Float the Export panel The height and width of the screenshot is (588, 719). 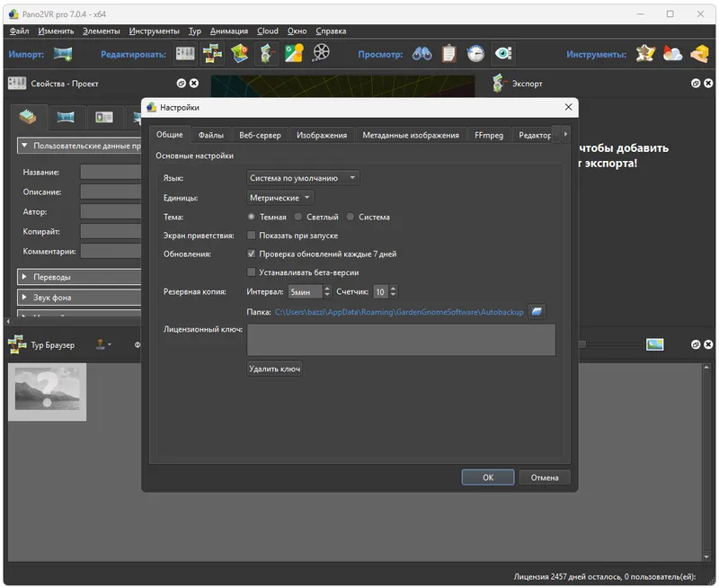(x=696, y=83)
